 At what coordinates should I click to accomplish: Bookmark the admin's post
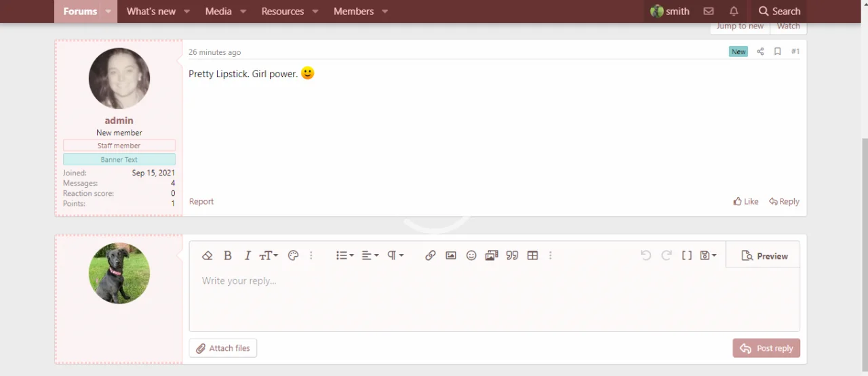777,51
